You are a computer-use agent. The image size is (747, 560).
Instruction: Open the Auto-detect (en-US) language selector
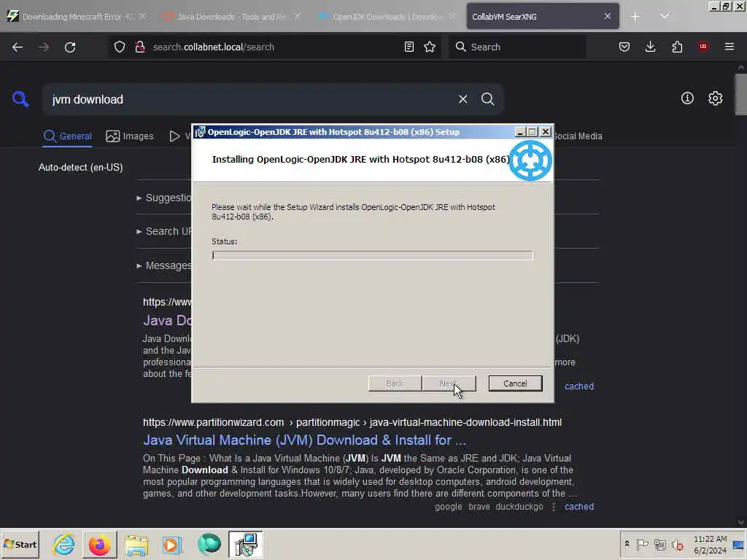tap(80, 168)
